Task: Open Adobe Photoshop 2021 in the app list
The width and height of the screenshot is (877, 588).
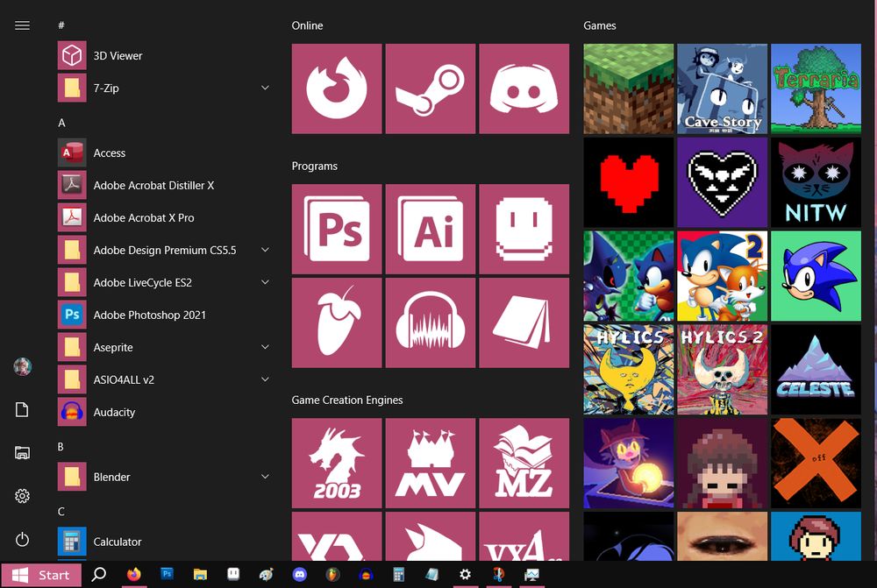Action: tap(166, 315)
